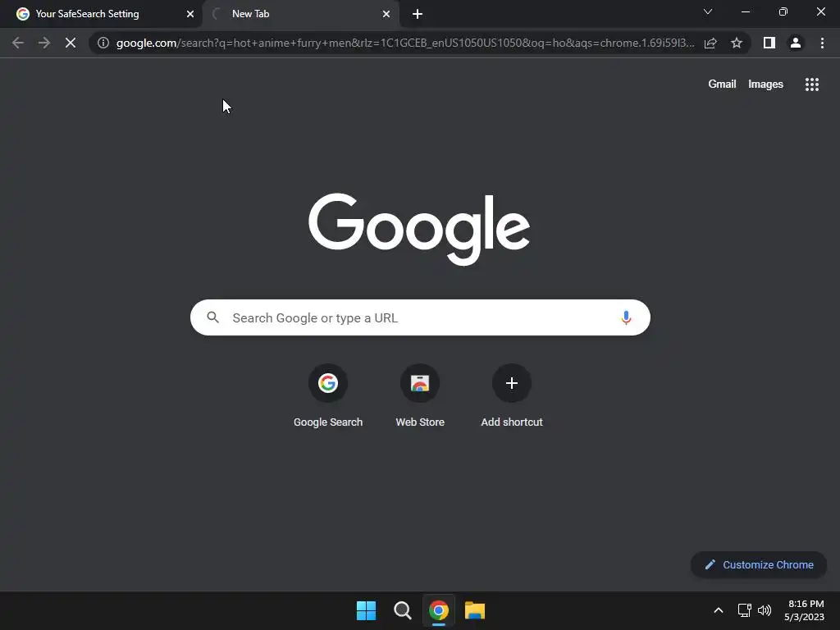Start voice search with microphone
Screen dimensions: 840x630
coord(626,317)
